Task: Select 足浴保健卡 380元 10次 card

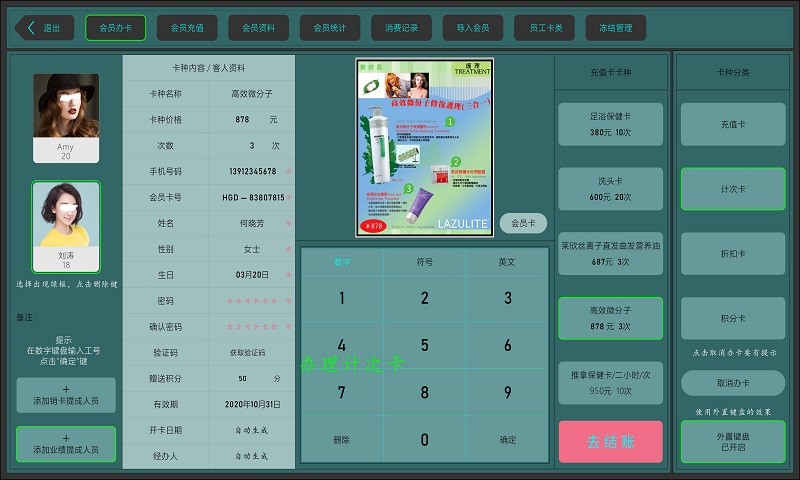Action: point(610,124)
